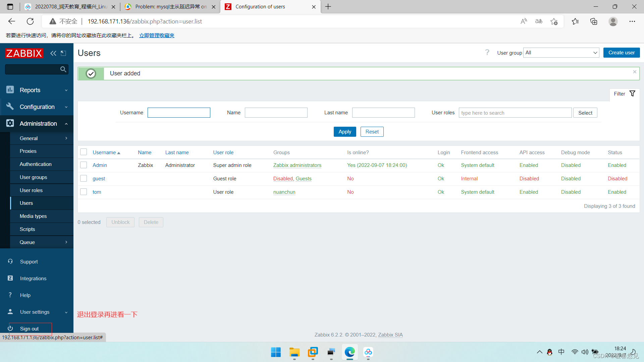The image size is (644, 362).
Task: Close the User added message
Action: (x=635, y=72)
